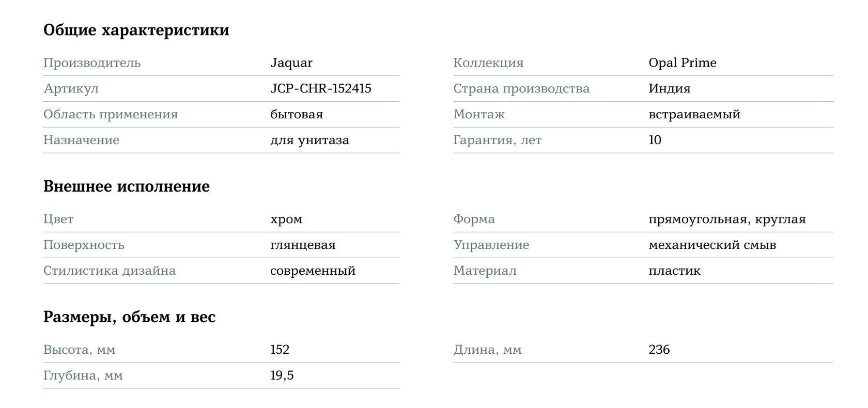The width and height of the screenshot is (868, 408).
Task: Click the "Гарантия, лет" label
Action: point(497,140)
